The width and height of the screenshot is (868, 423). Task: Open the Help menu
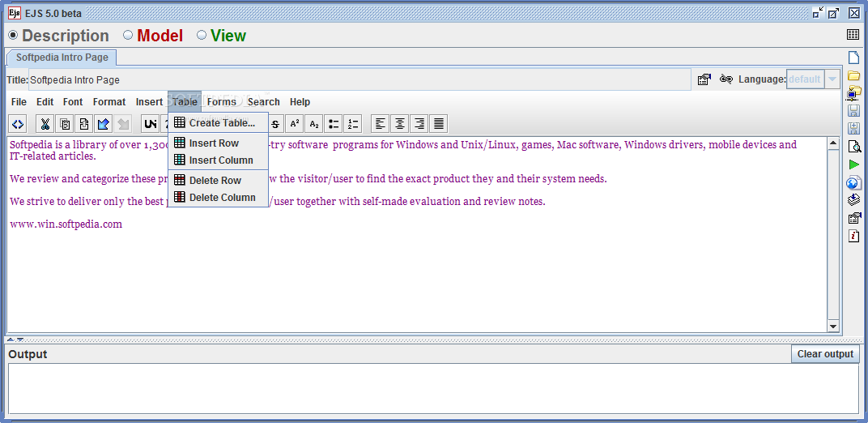coord(300,102)
